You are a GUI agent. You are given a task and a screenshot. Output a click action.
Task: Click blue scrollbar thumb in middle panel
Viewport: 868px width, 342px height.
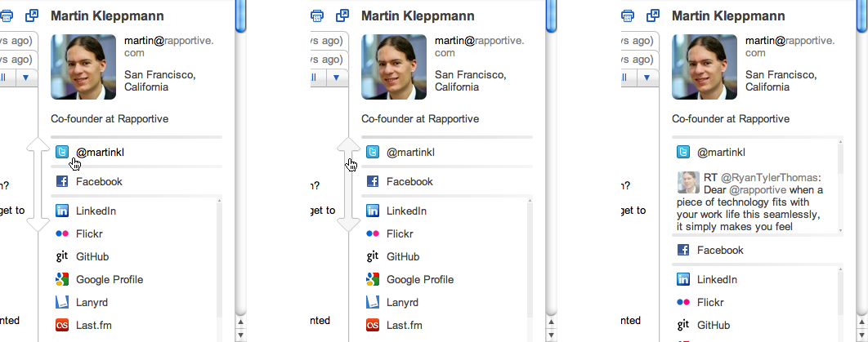[x=552, y=16]
